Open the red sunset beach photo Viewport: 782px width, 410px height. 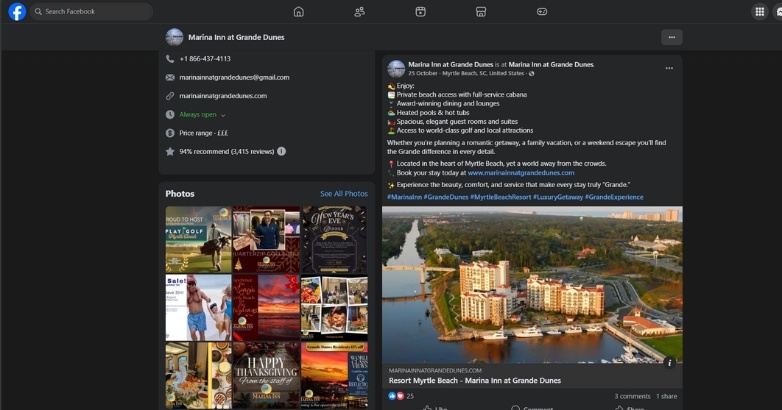(x=266, y=307)
